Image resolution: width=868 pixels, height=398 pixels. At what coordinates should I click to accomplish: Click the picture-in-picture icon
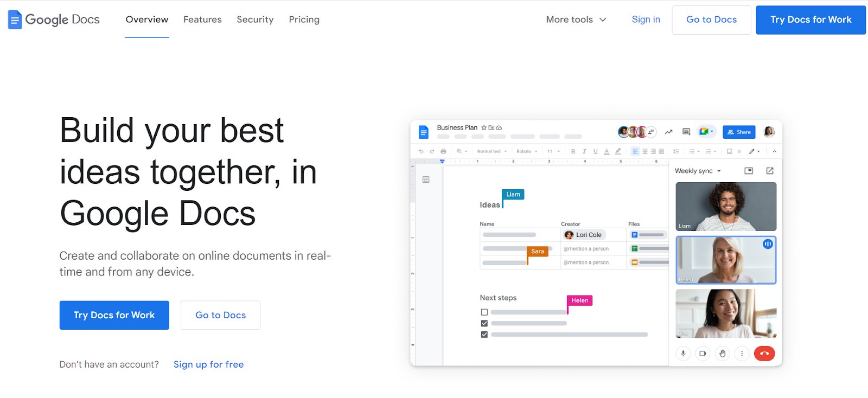coord(749,171)
